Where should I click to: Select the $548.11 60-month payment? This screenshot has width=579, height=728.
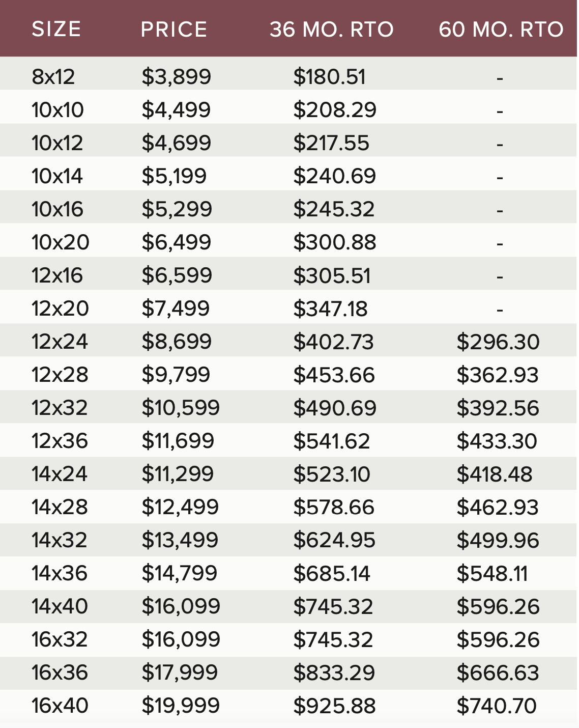click(492, 573)
